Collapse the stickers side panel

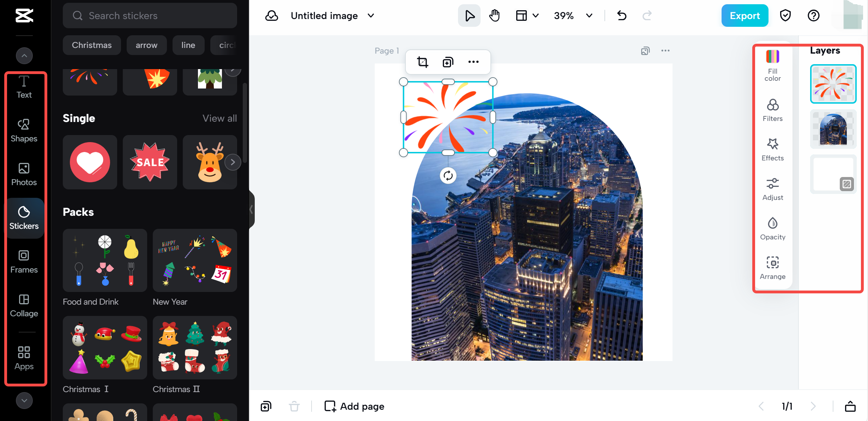pos(251,209)
